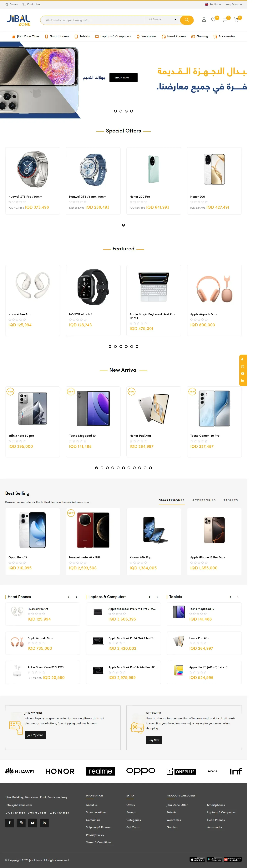Click the Facebook icon in side social bar
The width and height of the screenshot is (258, 868).
pos(242,360)
